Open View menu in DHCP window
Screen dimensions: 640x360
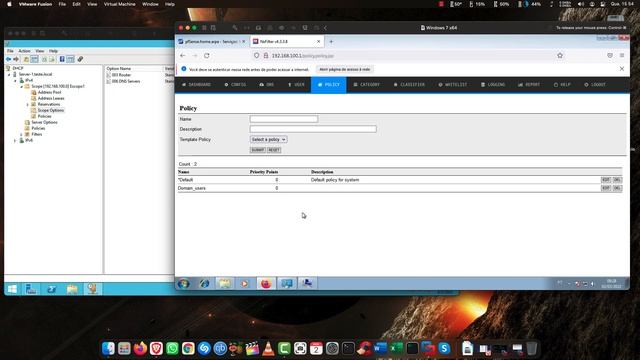[40, 51]
